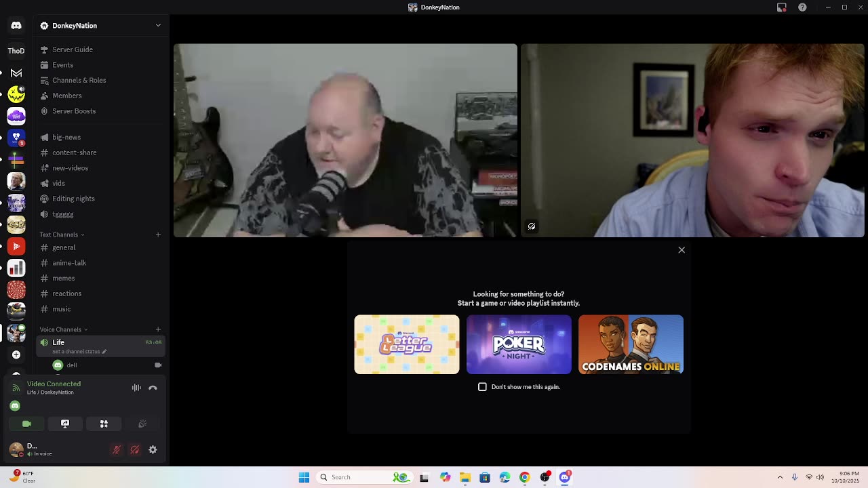Open Channels & Roles browser

[x=100, y=80]
